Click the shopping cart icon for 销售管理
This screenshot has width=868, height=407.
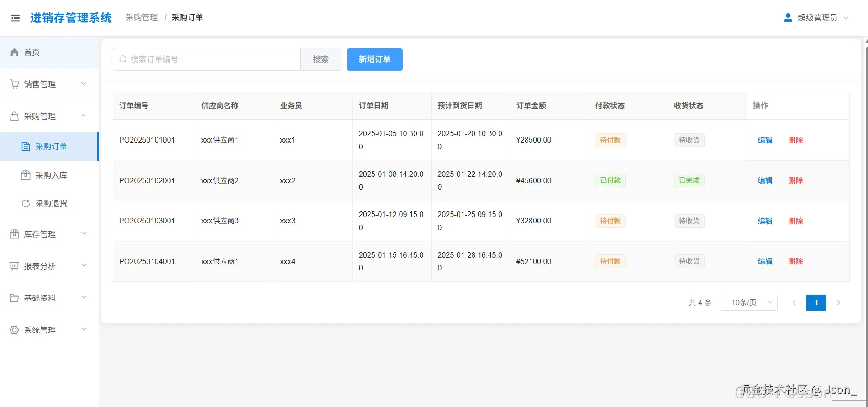pos(15,84)
